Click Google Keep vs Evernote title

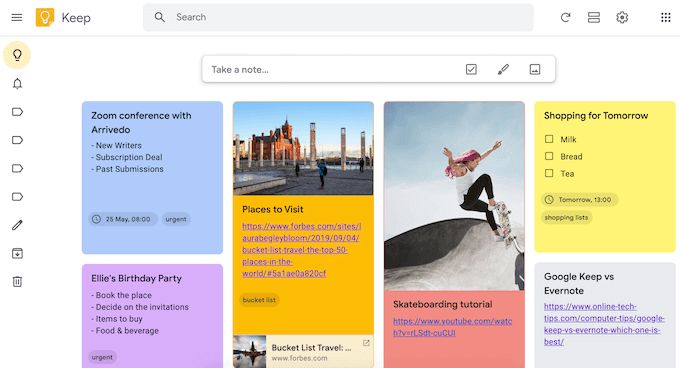point(579,283)
